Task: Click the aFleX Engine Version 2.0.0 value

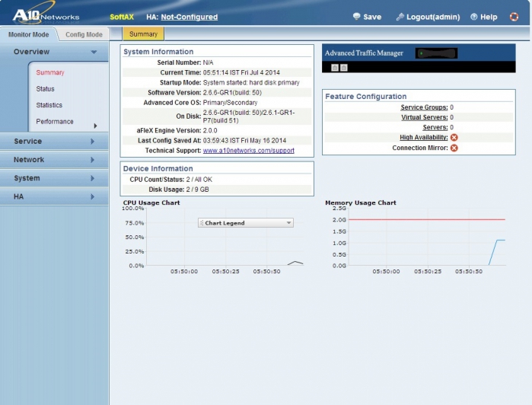Action: pyautogui.click(x=210, y=130)
